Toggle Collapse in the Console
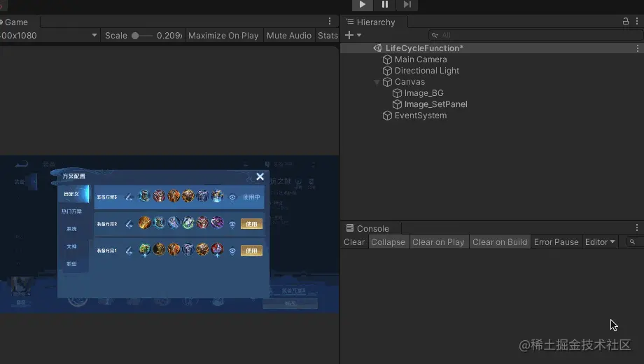This screenshot has height=364, width=644. [388, 242]
